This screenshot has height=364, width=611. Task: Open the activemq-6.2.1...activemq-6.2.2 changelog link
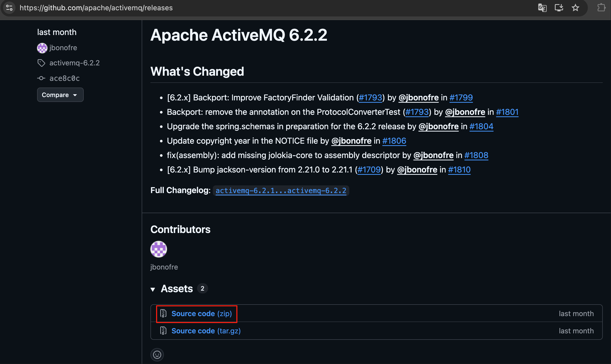281,191
